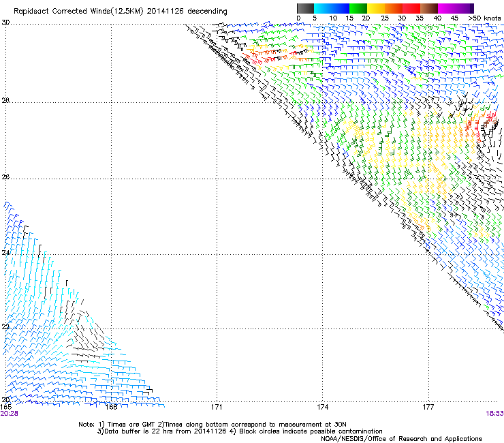Viewport: 504px width, 443px height.
Task: Click the '40' label under the color legend
Action: pyautogui.click(x=437, y=18)
